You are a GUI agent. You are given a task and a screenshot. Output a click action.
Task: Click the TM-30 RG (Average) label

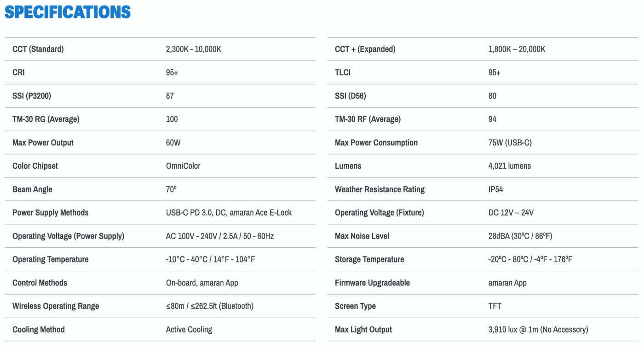46,120
